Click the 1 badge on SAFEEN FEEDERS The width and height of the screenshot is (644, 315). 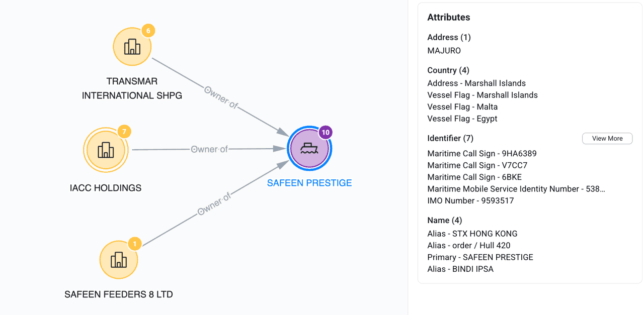[x=134, y=244]
